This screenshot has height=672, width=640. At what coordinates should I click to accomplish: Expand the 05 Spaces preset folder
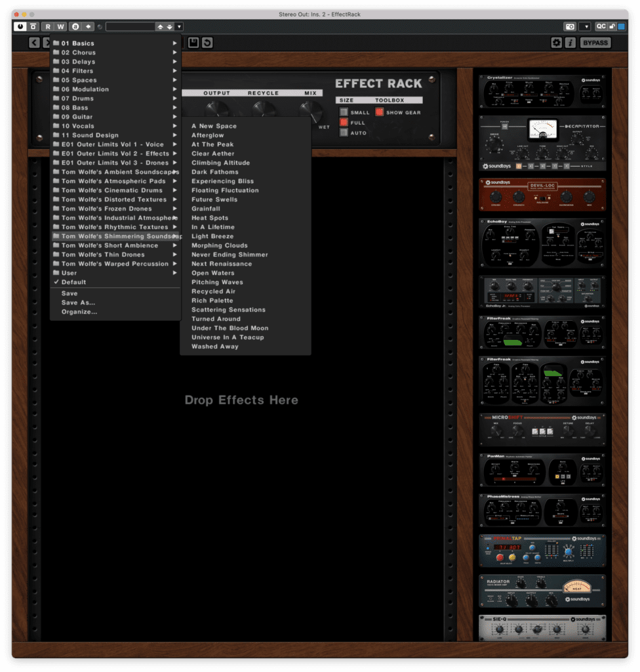[x=115, y=80]
